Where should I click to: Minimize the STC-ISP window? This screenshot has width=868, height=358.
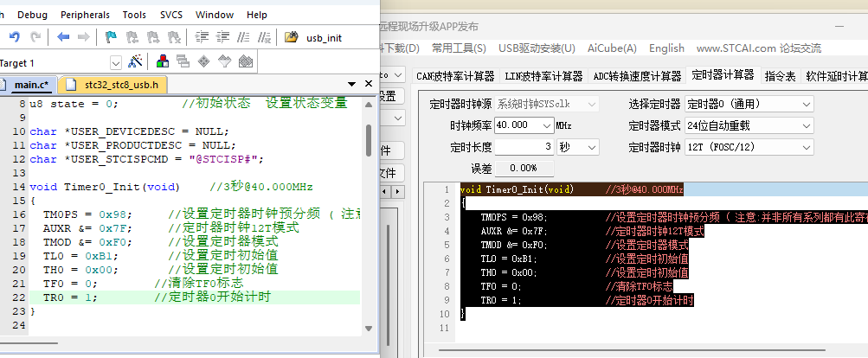coord(841,26)
